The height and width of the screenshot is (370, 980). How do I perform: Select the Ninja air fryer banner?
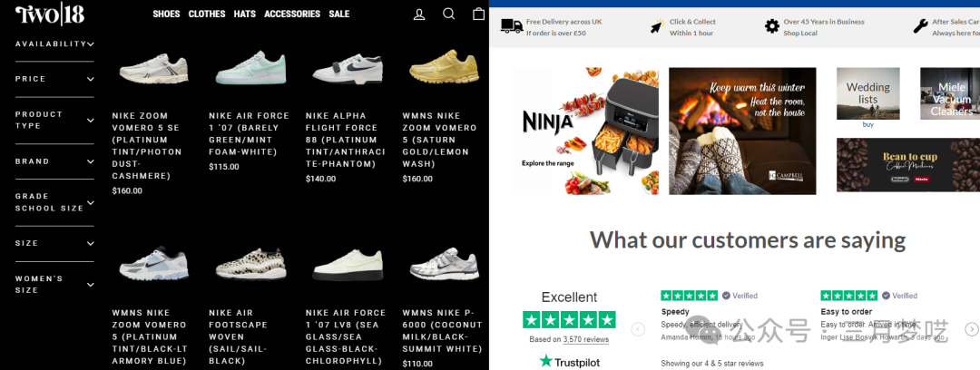coord(585,131)
